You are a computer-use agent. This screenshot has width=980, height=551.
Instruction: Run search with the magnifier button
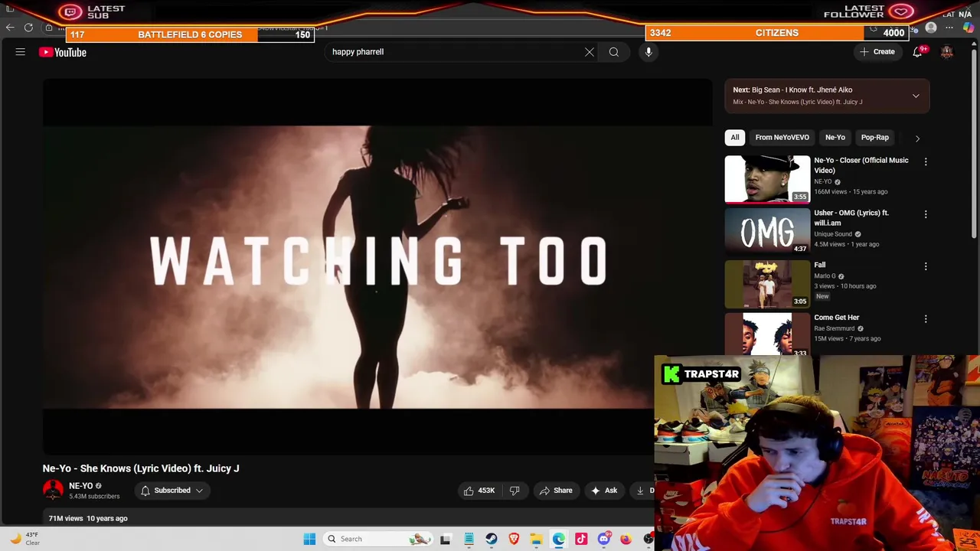pos(614,52)
